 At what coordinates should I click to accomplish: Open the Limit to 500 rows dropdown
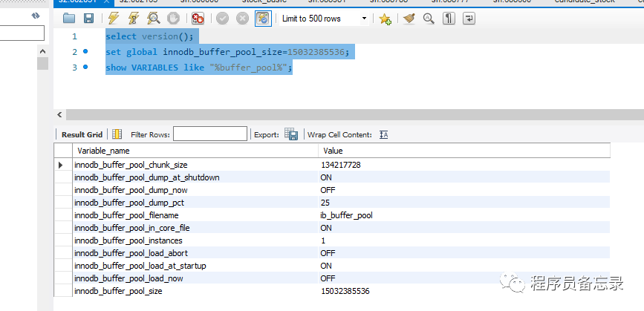point(364,19)
